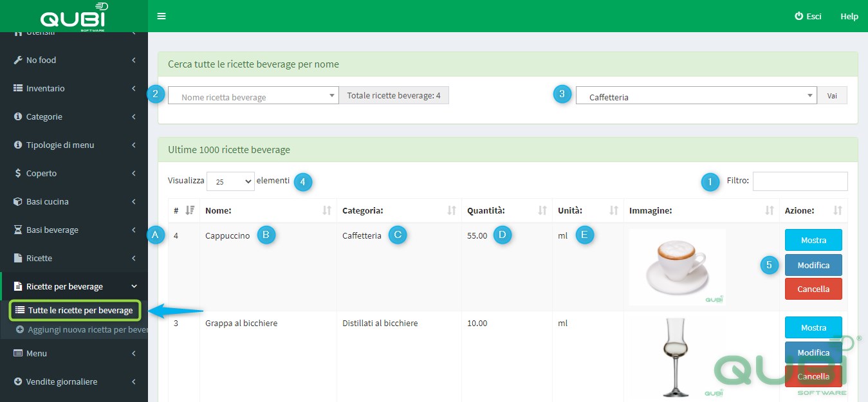Viewport: 868px width, 402px height.
Task: Open the Ricette menu item
Action: (x=74, y=258)
